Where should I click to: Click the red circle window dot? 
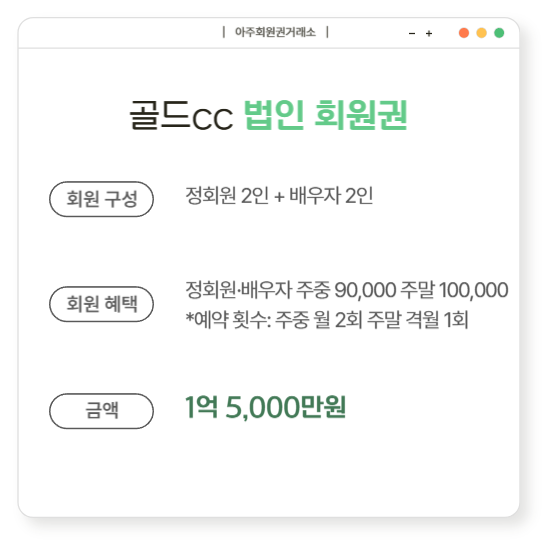click(x=464, y=33)
